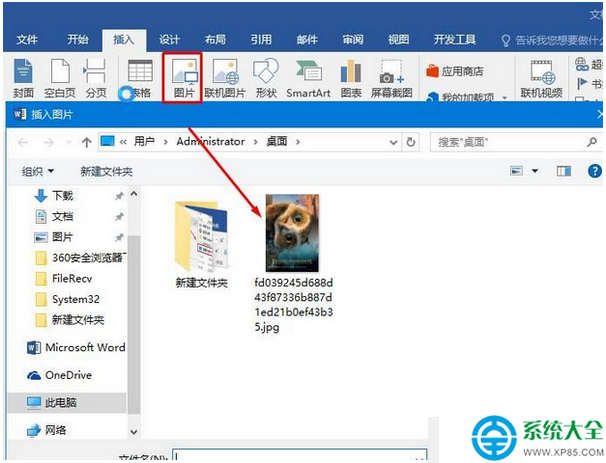This screenshot has height=463, width=606.
Task: Click the navigation pane scroll down arrow
Action: point(134,432)
